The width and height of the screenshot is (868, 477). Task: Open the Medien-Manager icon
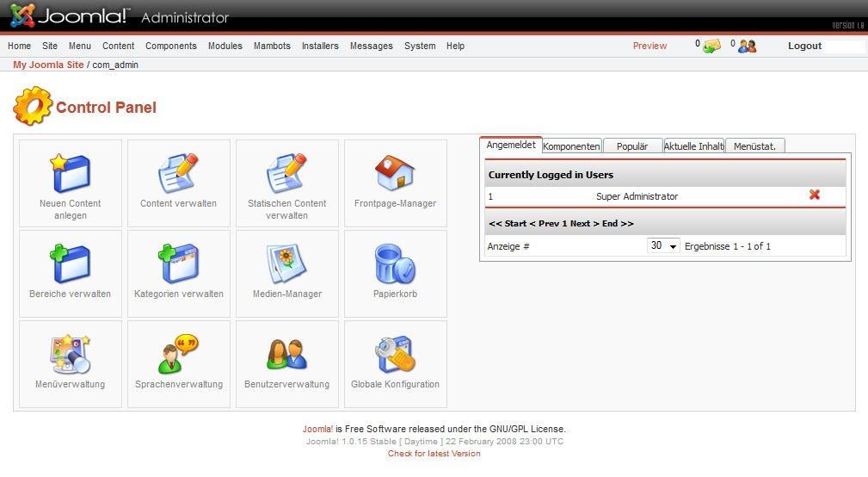286,263
